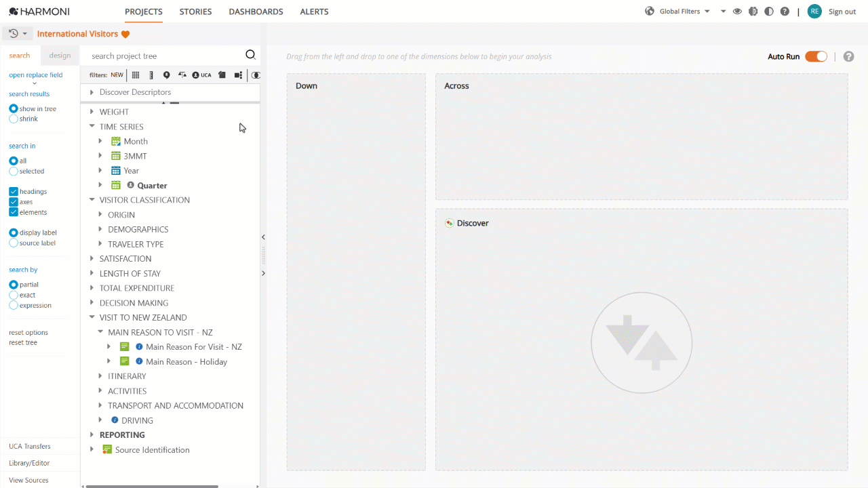
Task: Click the 3MMT table icon
Action: point(116,156)
